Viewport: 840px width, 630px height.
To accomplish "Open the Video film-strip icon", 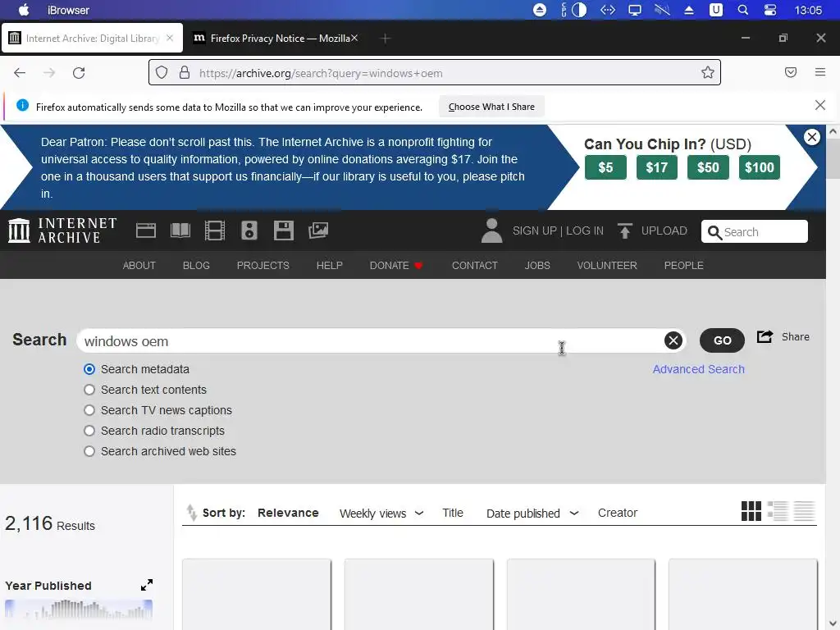I will 215,231.
